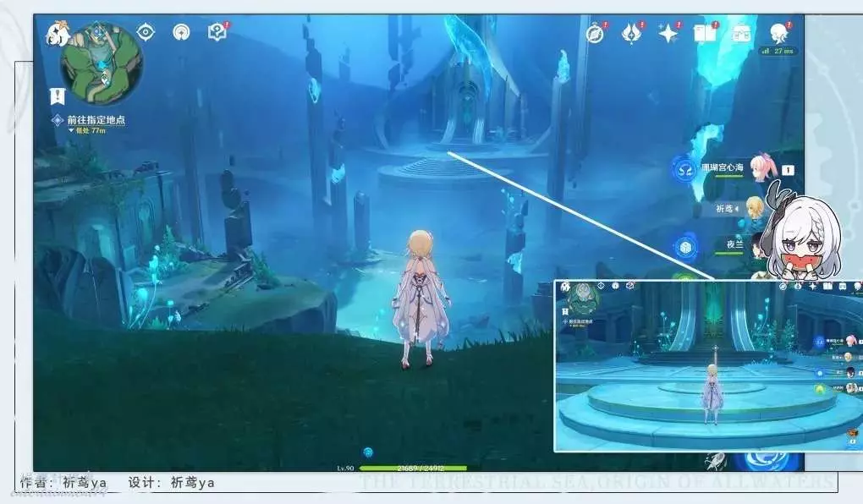Open the Paimon menu icon

pyautogui.click(x=57, y=35)
